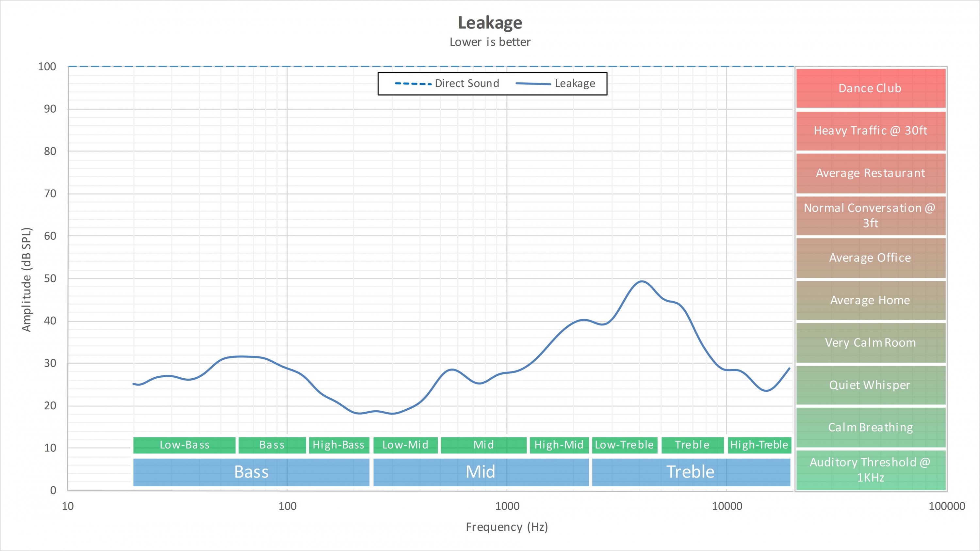Select Auditory Threshold @ 1KHz box
This screenshot has width=980, height=551.
[x=871, y=470]
